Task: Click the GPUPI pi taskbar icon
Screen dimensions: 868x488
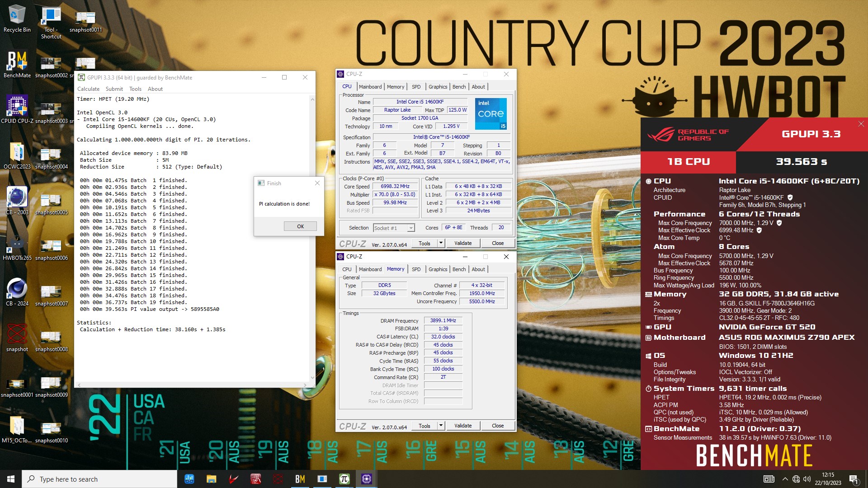Action: [344, 479]
